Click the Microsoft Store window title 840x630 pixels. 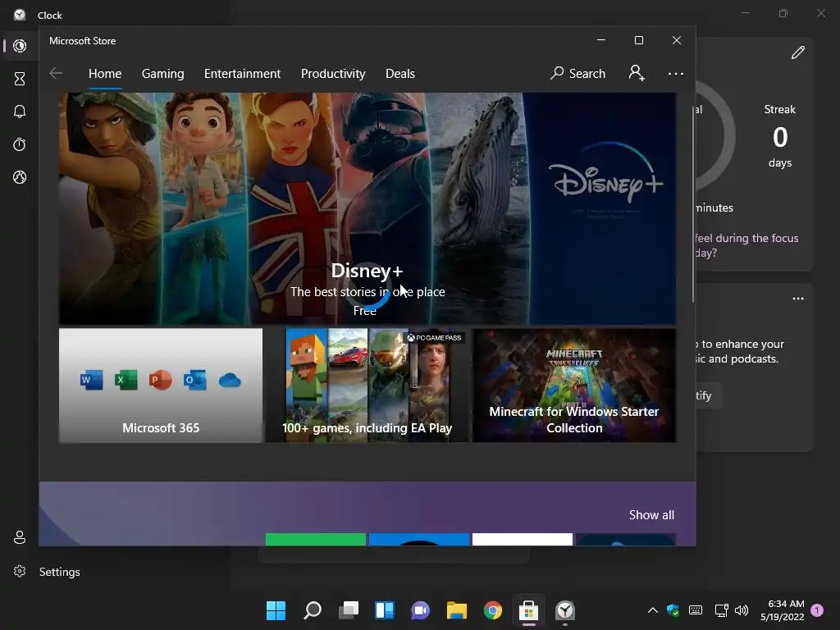coord(83,41)
